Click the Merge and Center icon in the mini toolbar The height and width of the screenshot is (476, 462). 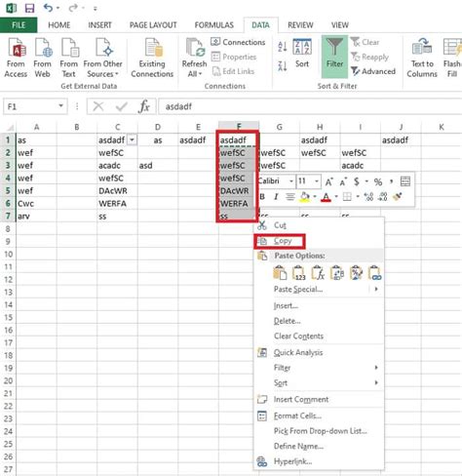point(405,181)
